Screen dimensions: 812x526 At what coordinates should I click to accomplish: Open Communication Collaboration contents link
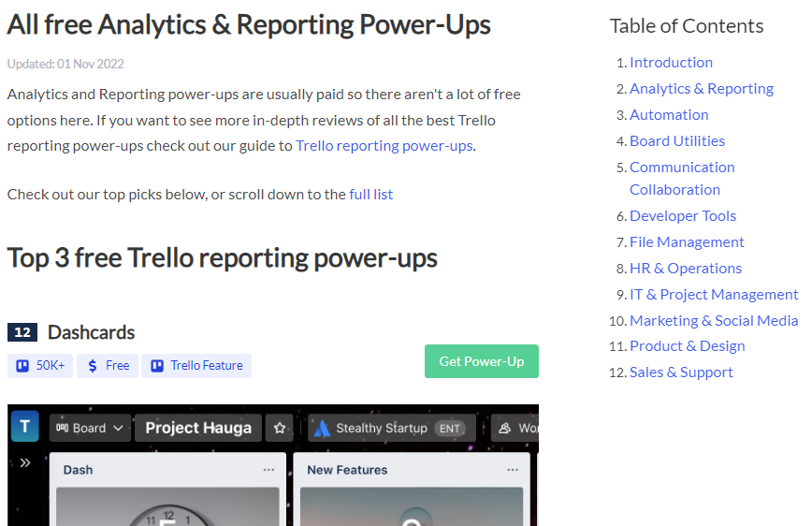(682, 178)
